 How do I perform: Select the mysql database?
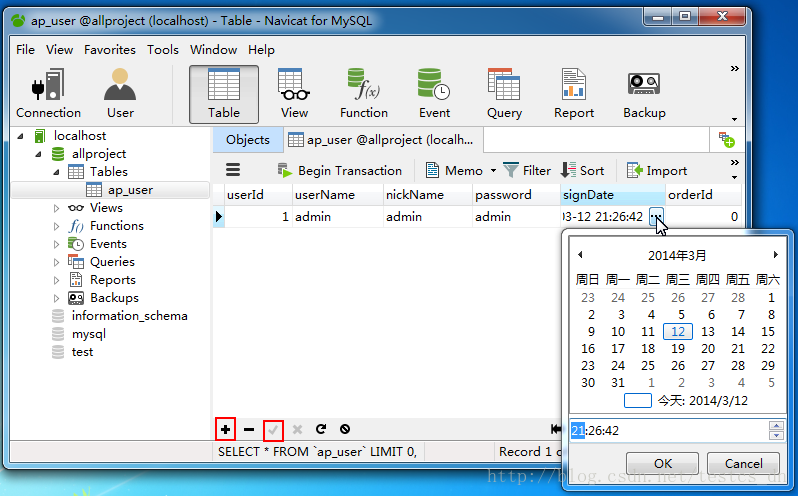click(89, 334)
